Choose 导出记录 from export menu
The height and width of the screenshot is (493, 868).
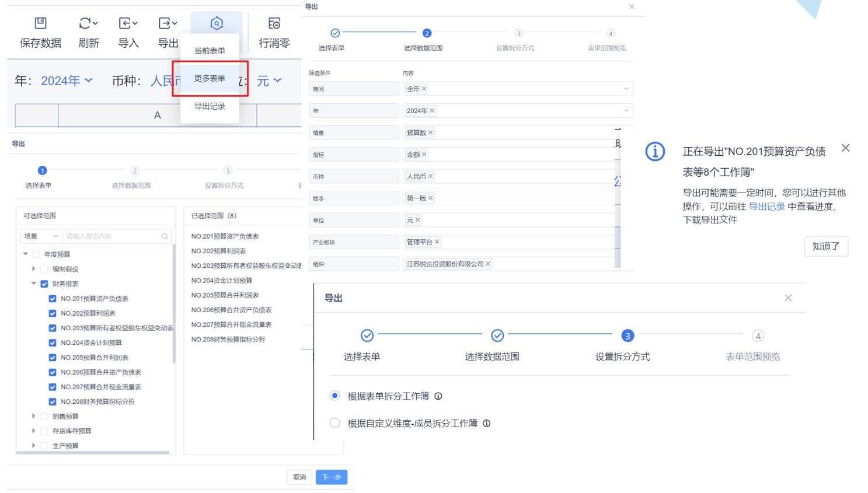tap(210, 106)
